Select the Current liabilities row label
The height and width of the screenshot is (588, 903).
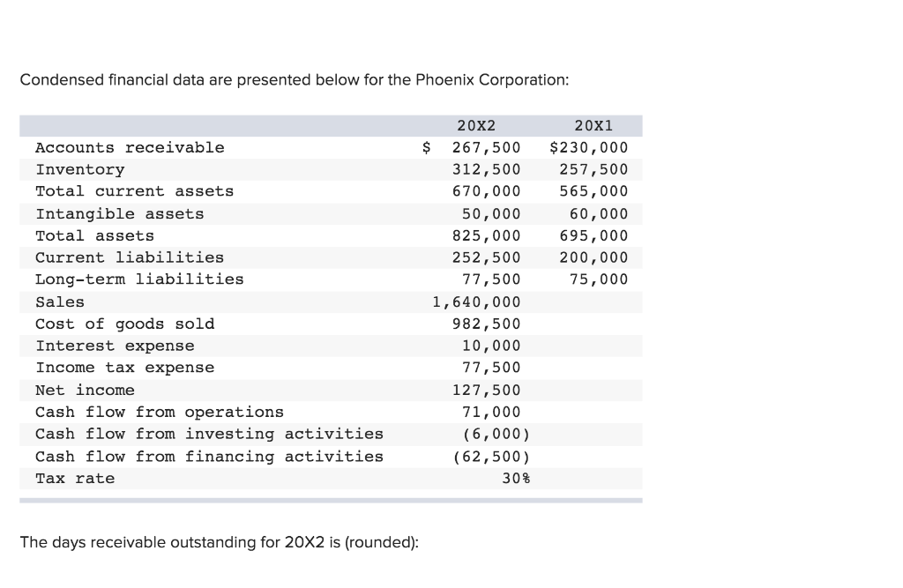130,257
